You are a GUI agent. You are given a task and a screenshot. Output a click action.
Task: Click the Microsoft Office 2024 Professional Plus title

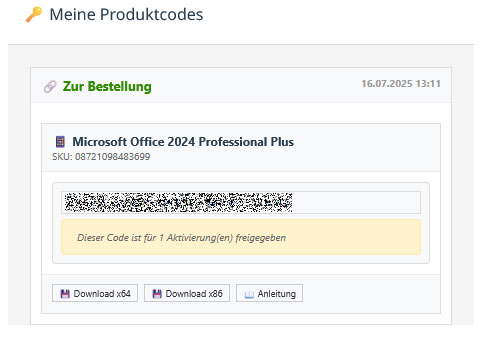point(183,142)
